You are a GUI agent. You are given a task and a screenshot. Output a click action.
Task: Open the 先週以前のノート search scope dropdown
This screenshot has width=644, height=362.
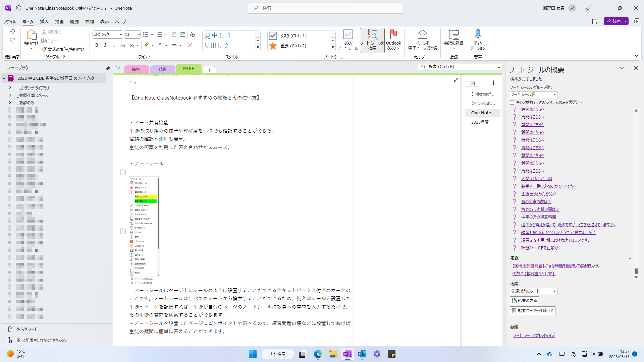pyautogui.click(x=554, y=291)
